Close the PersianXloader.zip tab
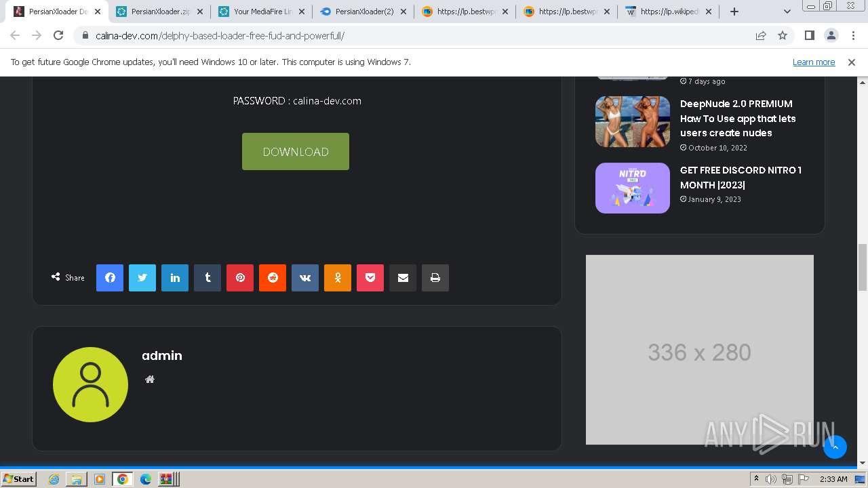The height and width of the screenshot is (488, 868). (199, 12)
